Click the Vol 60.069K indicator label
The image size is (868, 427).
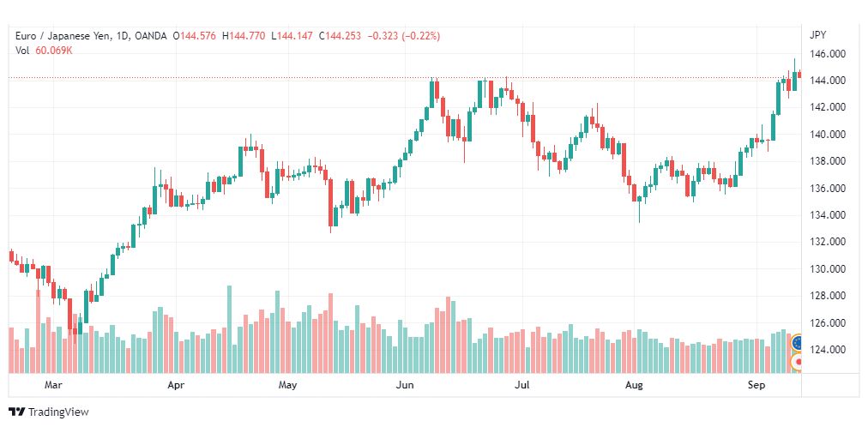coord(45,51)
